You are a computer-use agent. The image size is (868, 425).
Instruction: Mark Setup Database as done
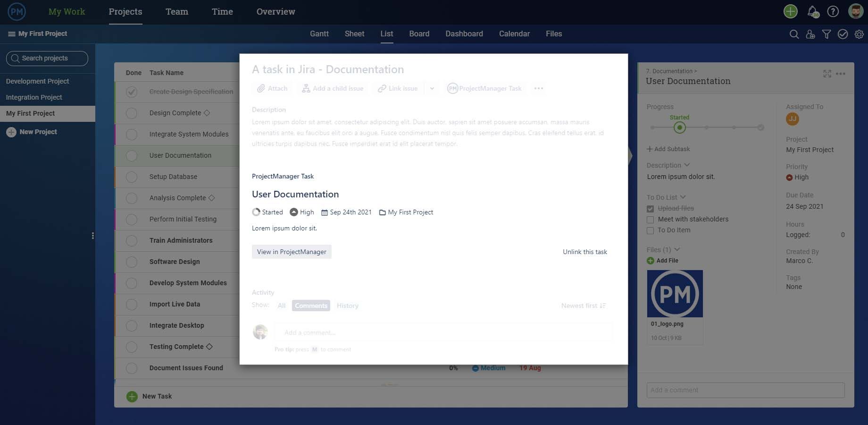click(x=132, y=177)
